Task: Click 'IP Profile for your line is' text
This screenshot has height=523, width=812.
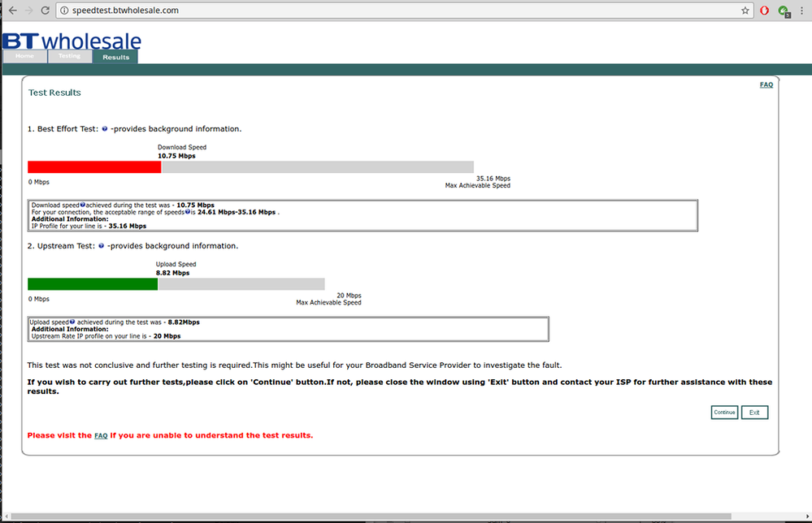Action: click(67, 226)
